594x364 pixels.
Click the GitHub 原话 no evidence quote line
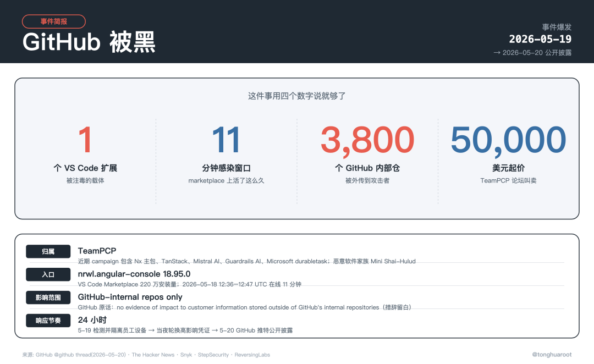point(244,307)
